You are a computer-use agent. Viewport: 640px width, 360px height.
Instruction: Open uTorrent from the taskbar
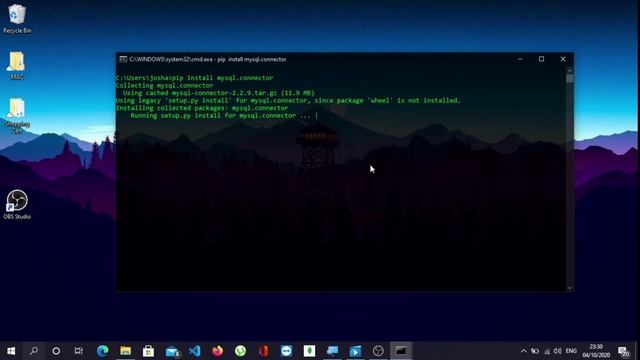[x=240, y=351]
